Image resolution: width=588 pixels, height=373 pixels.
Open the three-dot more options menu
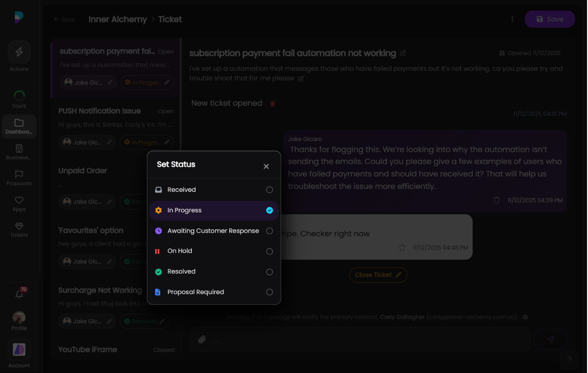(x=512, y=19)
